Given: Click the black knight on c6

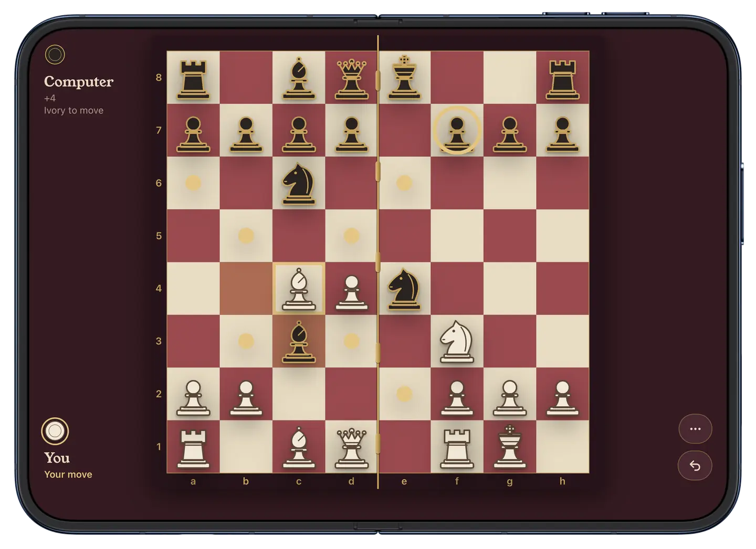Looking at the screenshot, I should tap(299, 183).
